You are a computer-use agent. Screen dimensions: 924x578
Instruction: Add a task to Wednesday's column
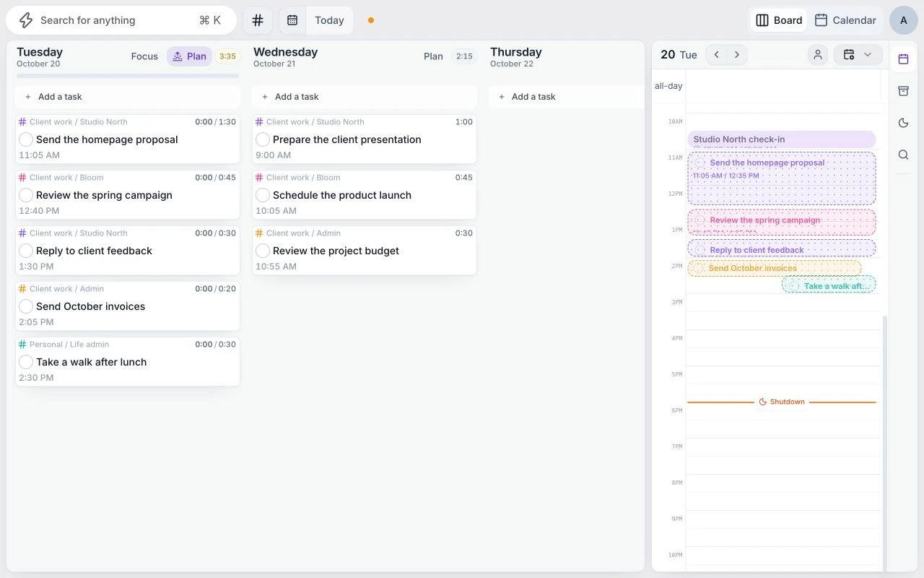tap(365, 97)
